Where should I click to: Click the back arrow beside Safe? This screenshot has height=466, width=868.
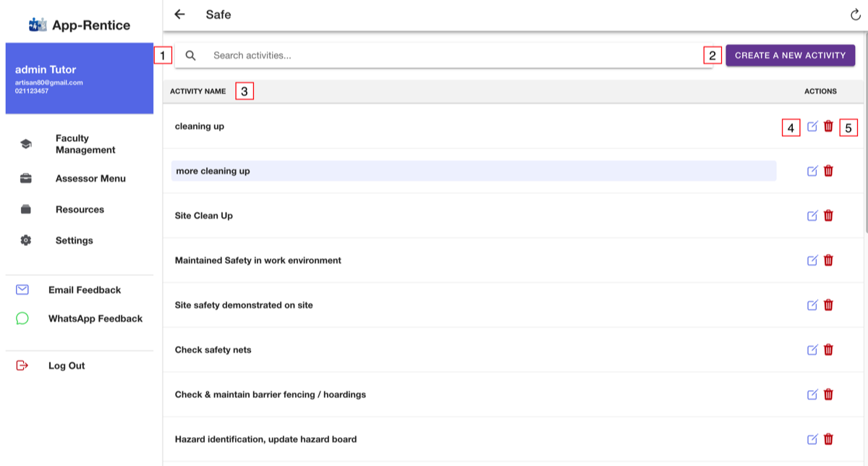tap(180, 14)
